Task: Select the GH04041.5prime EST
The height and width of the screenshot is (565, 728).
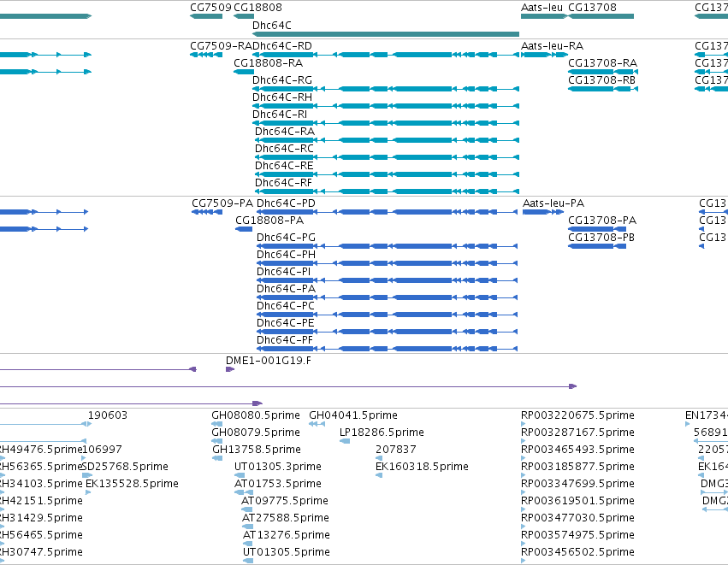Action: (353, 415)
